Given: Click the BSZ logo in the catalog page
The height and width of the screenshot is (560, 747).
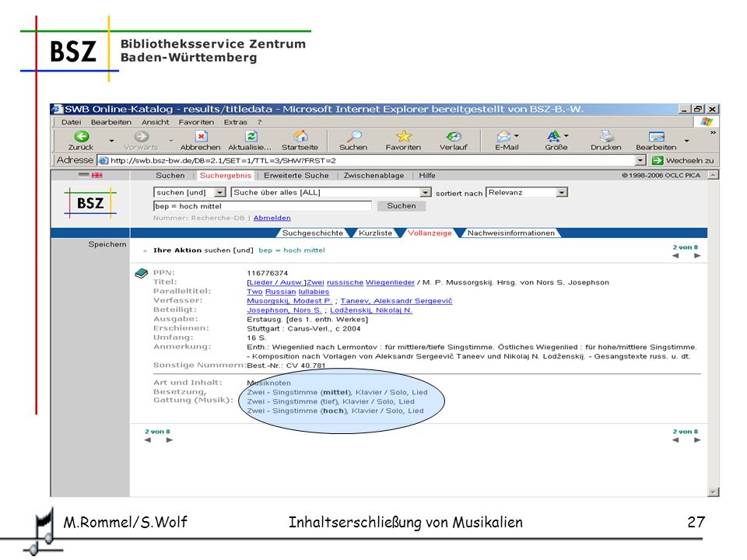Looking at the screenshot, I should tap(90, 203).
